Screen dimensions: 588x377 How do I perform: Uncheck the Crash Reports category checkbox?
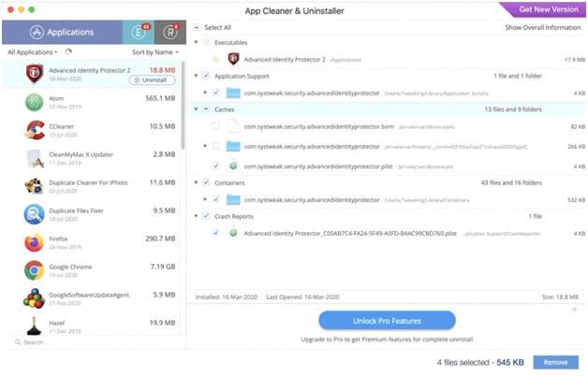coord(206,216)
